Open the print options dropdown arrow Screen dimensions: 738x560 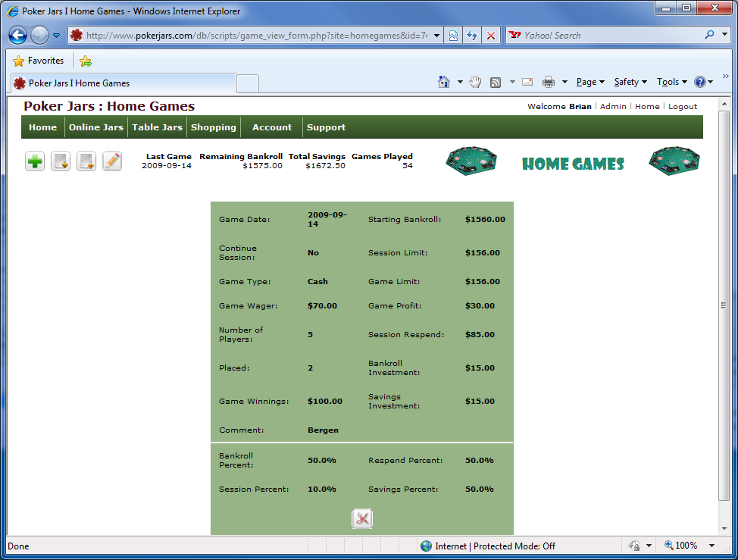[x=564, y=82]
